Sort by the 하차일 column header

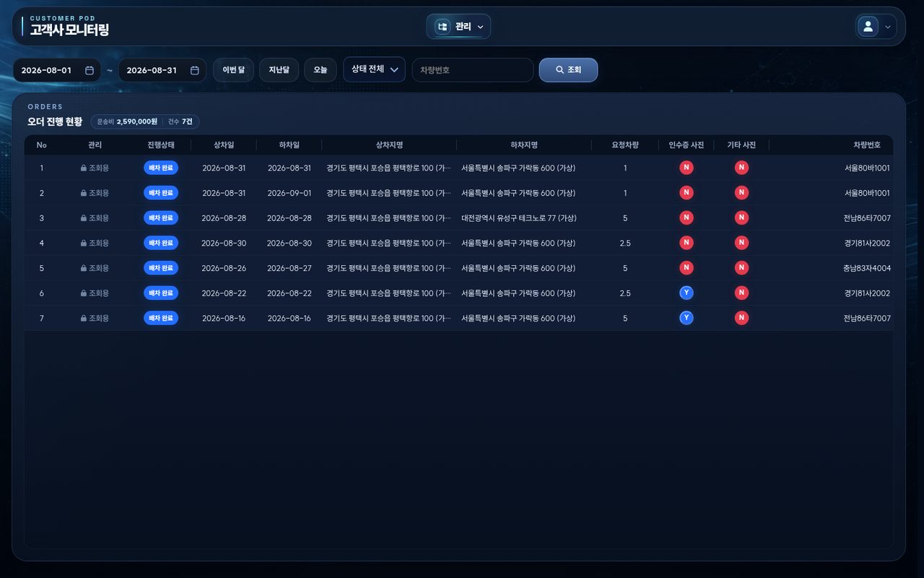(x=289, y=145)
